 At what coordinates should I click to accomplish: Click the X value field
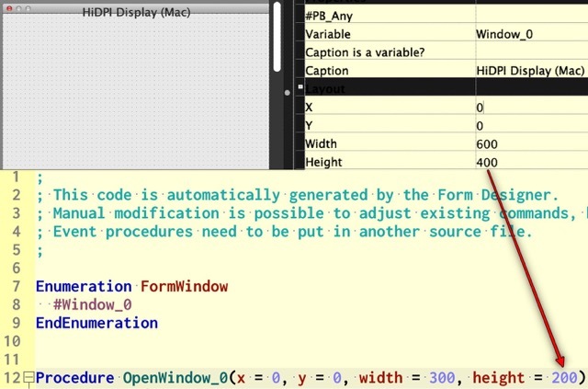(530, 107)
